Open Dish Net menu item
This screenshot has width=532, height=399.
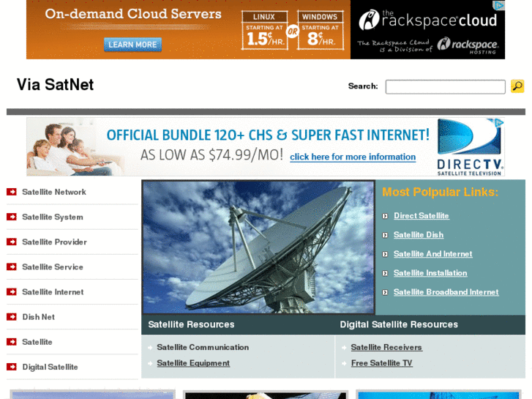(x=38, y=317)
